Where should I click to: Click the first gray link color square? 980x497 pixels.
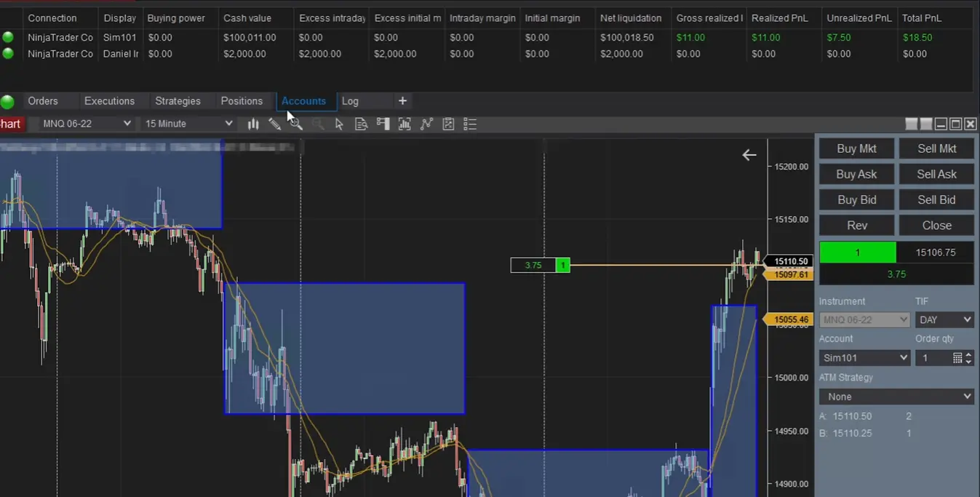click(912, 124)
